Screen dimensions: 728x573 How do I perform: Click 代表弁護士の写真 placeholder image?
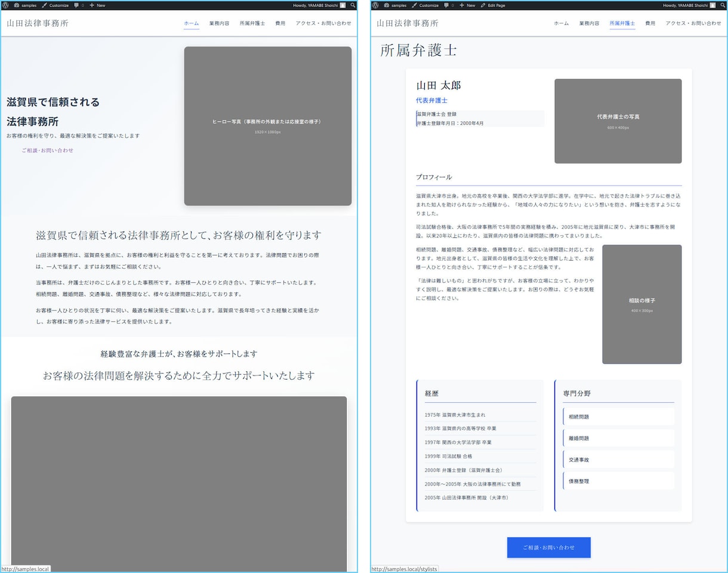coord(618,121)
